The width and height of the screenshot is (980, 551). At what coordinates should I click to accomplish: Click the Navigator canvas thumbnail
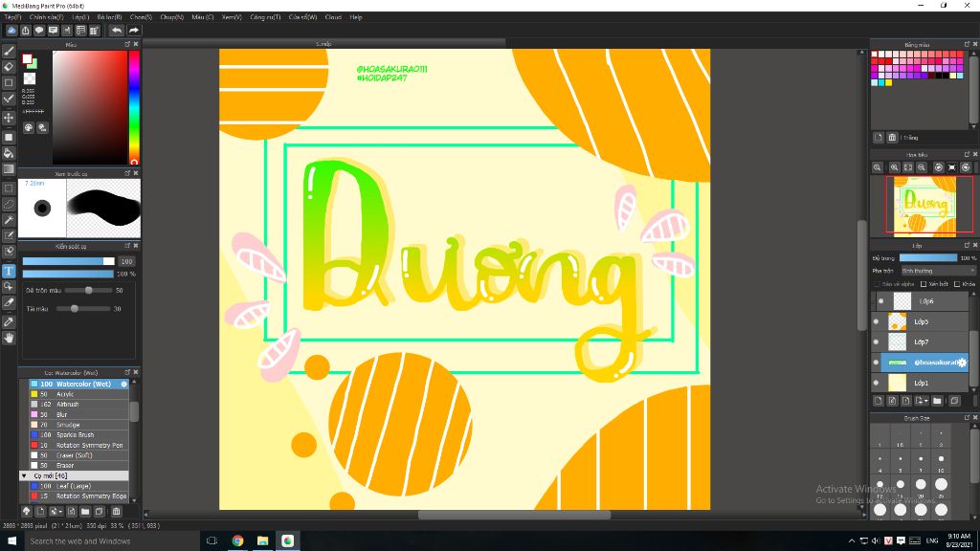[x=924, y=207]
